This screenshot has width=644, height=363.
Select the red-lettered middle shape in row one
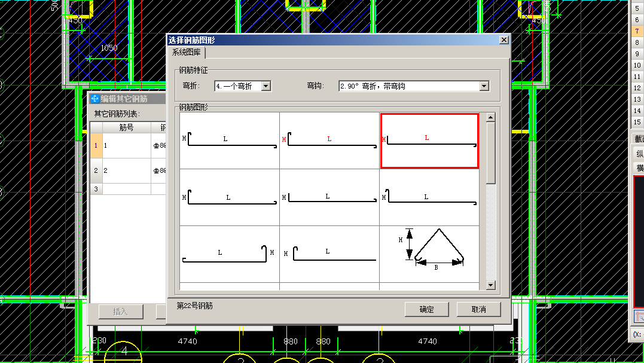coord(329,141)
